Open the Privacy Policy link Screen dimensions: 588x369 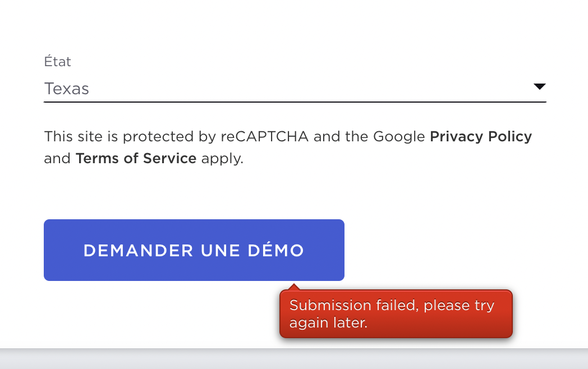click(x=480, y=136)
